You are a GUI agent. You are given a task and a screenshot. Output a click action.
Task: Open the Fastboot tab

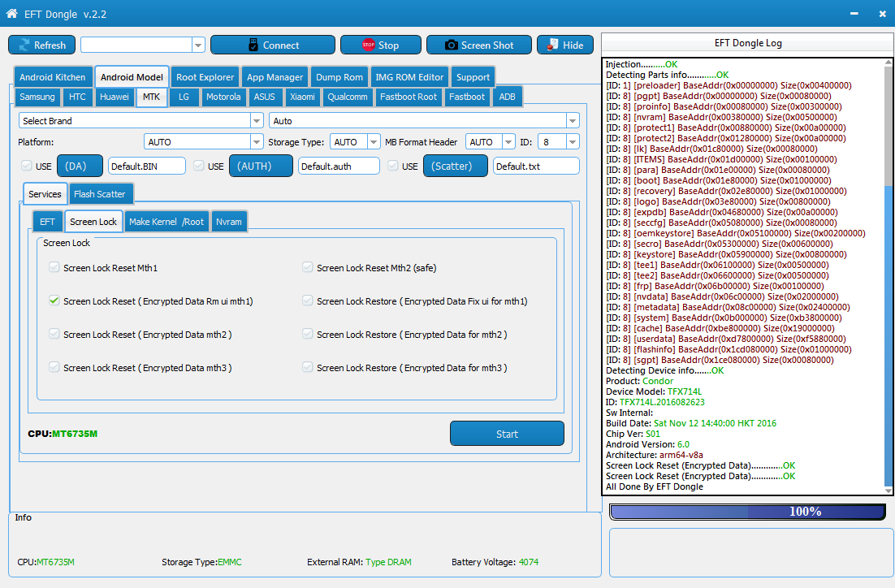(466, 97)
